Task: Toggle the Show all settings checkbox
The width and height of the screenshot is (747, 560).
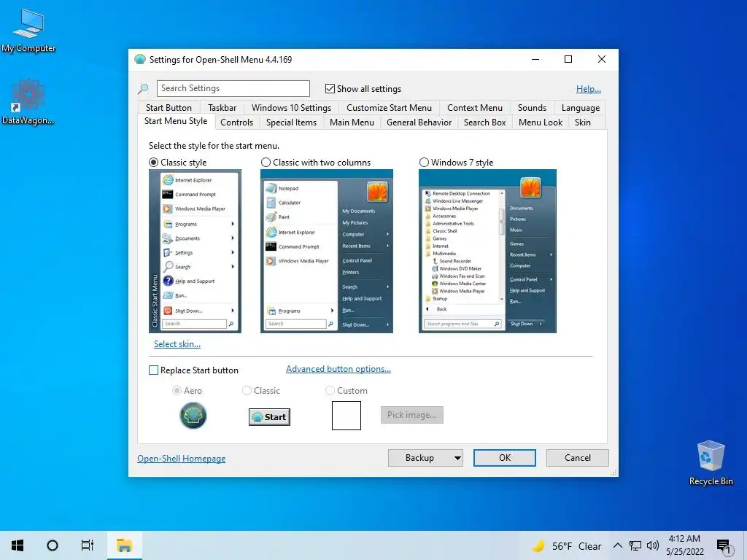Action: (x=330, y=88)
